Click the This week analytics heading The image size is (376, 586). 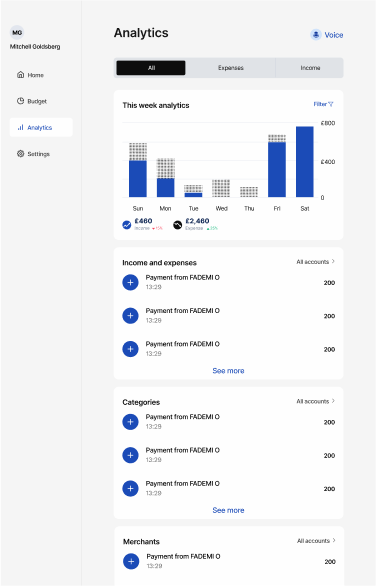click(x=156, y=105)
